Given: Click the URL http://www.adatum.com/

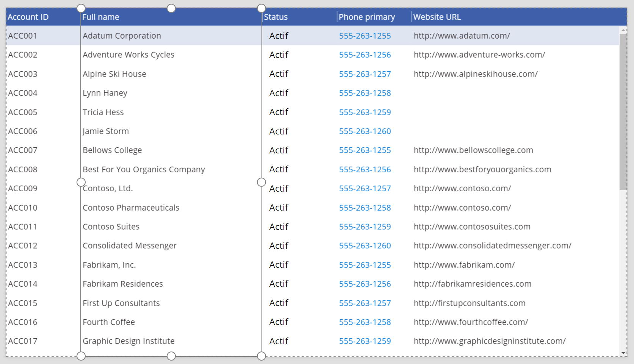Looking at the screenshot, I should (x=462, y=36).
